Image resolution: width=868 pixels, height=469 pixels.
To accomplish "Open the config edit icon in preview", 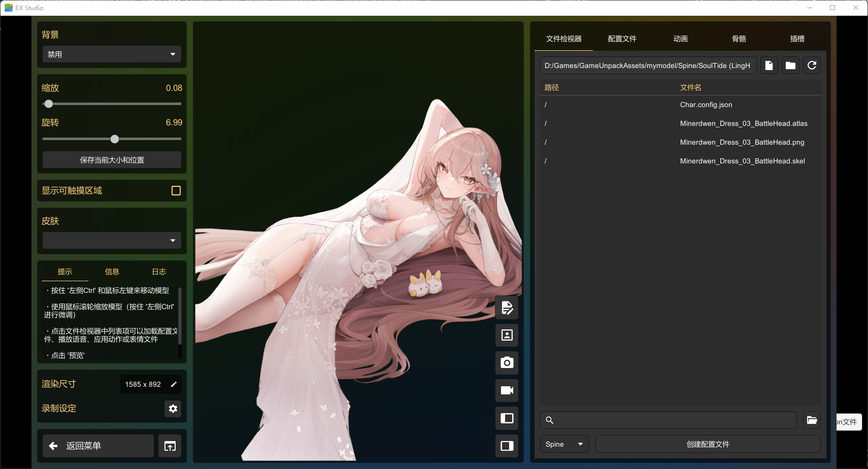I will (507, 308).
